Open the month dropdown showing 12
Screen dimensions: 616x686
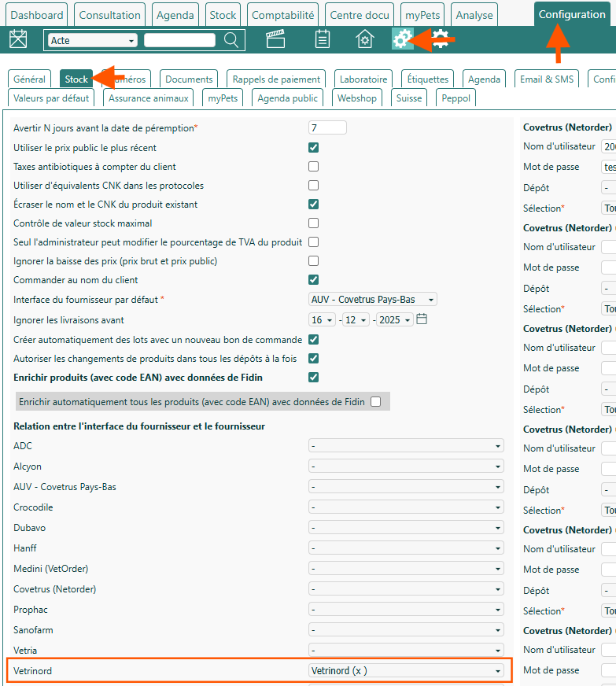tap(356, 320)
